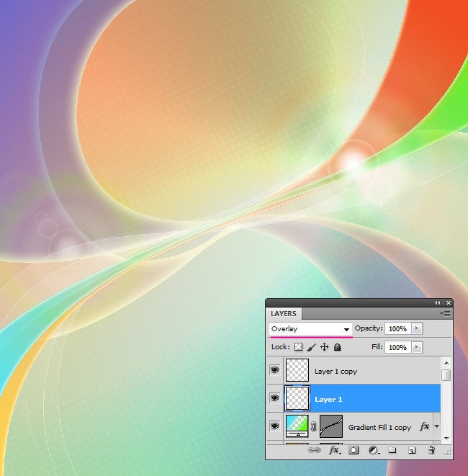The image size is (468, 476).
Task: Collapse the panel with double-arrow button
Action: [x=437, y=303]
